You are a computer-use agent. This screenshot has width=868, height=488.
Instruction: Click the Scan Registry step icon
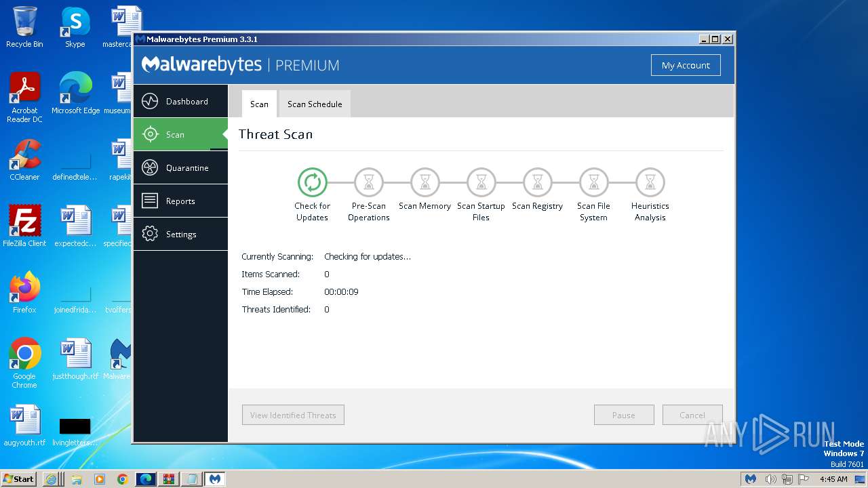coord(538,182)
